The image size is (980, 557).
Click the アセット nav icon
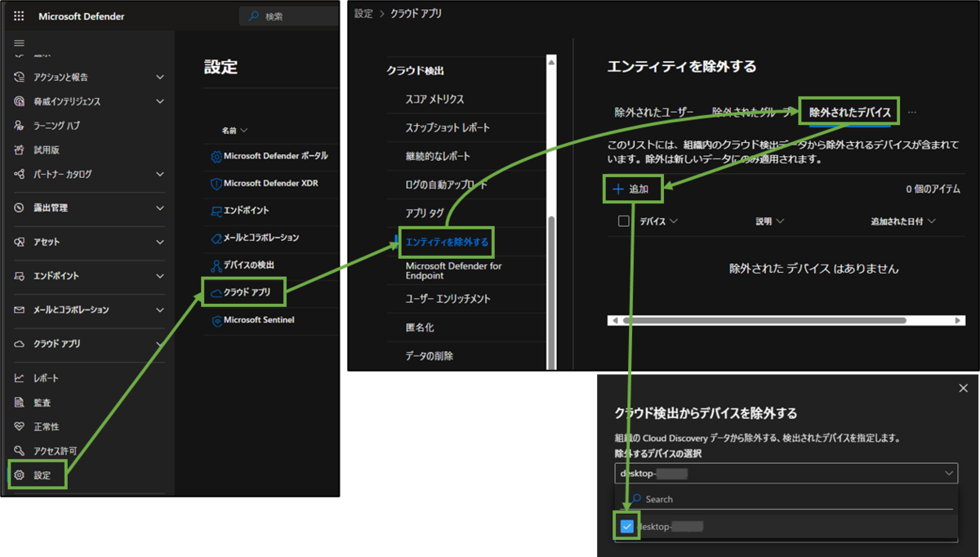(20, 243)
